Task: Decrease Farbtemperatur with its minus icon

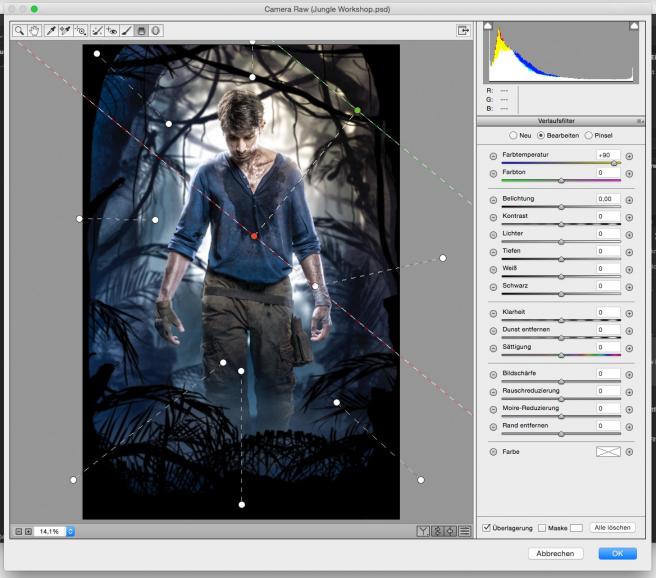Action: tap(493, 156)
